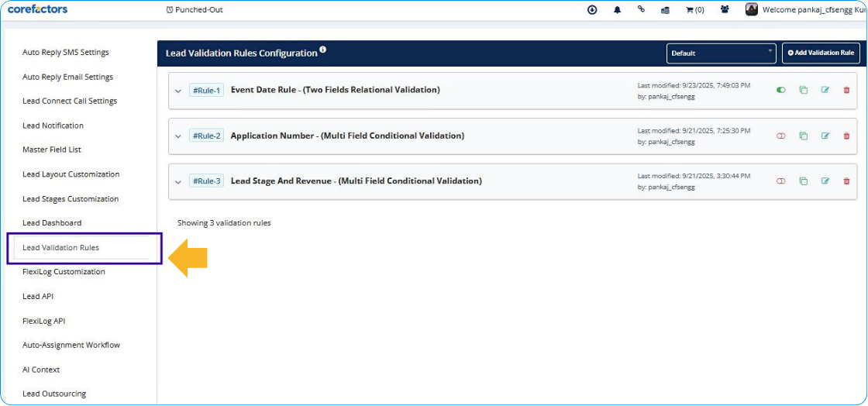Open the shopping cart (0) icon
Viewport: 868px width, 406px height.
pos(694,9)
